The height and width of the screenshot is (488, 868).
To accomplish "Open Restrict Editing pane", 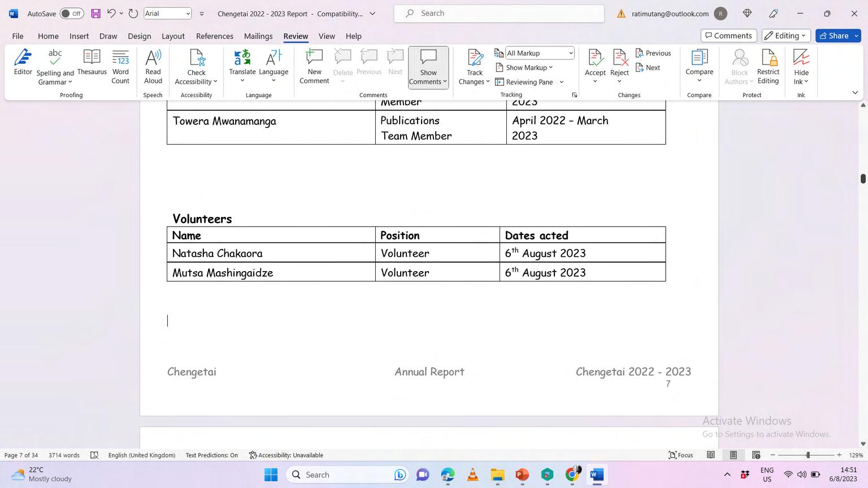I will [x=768, y=67].
